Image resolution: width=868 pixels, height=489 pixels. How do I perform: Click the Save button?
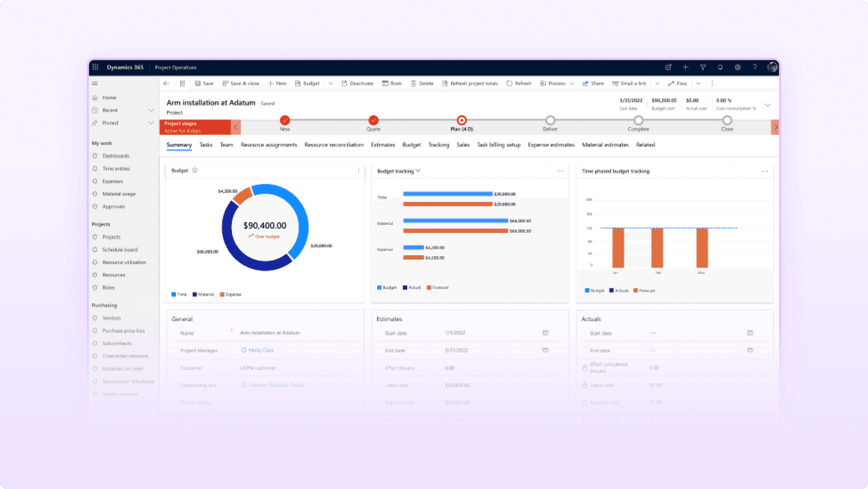204,83
